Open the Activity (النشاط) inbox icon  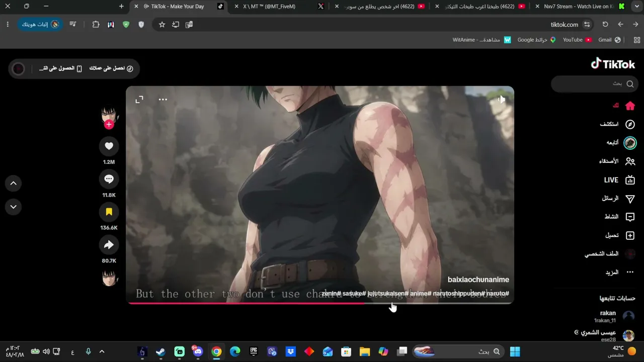[x=630, y=217]
